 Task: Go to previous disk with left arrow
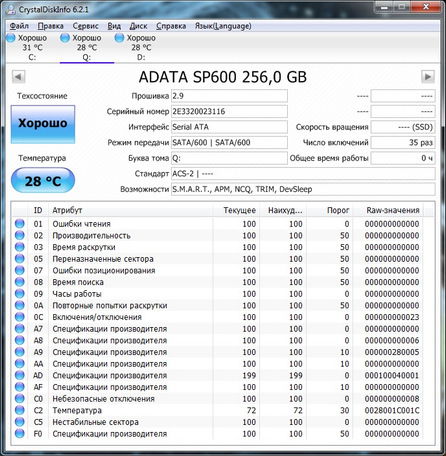[x=18, y=77]
